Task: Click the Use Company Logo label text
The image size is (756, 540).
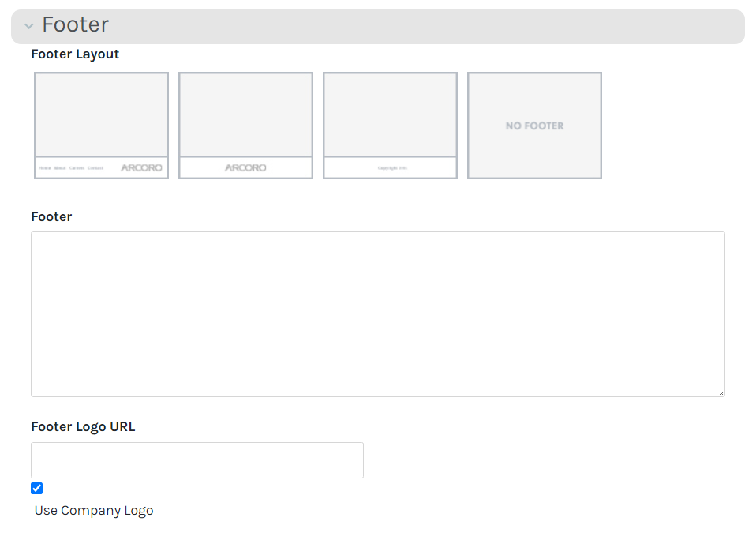Action: [x=94, y=511]
